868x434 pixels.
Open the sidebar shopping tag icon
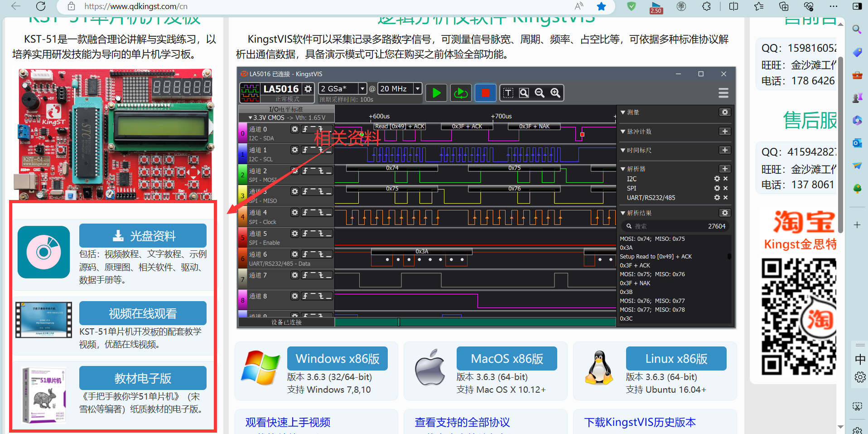(x=857, y=52)
